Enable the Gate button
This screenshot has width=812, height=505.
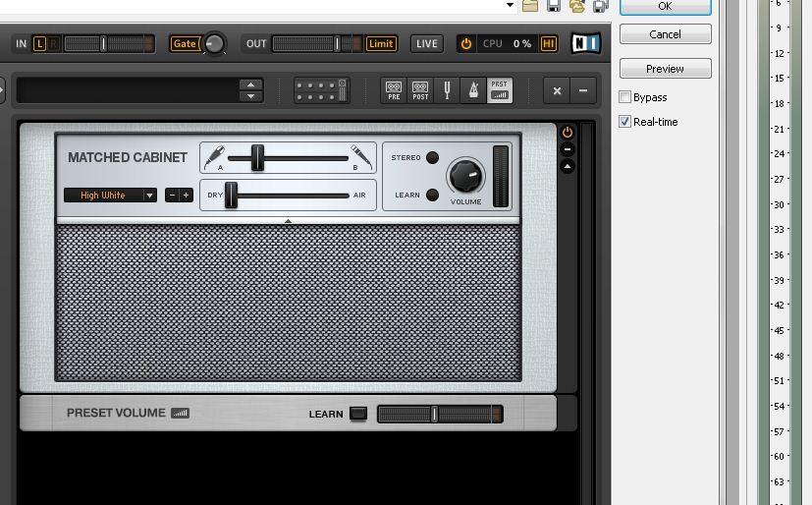[x=185, y=44]
